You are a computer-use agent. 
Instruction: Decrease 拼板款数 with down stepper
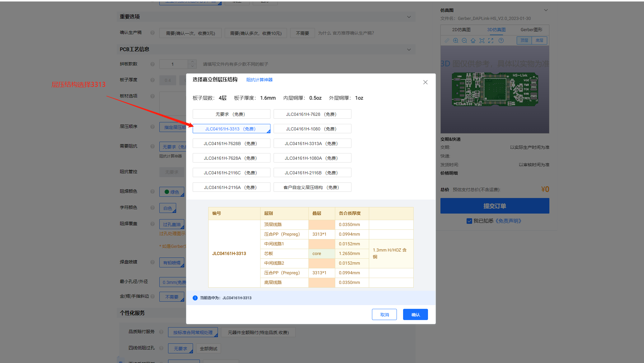[192, 66]
